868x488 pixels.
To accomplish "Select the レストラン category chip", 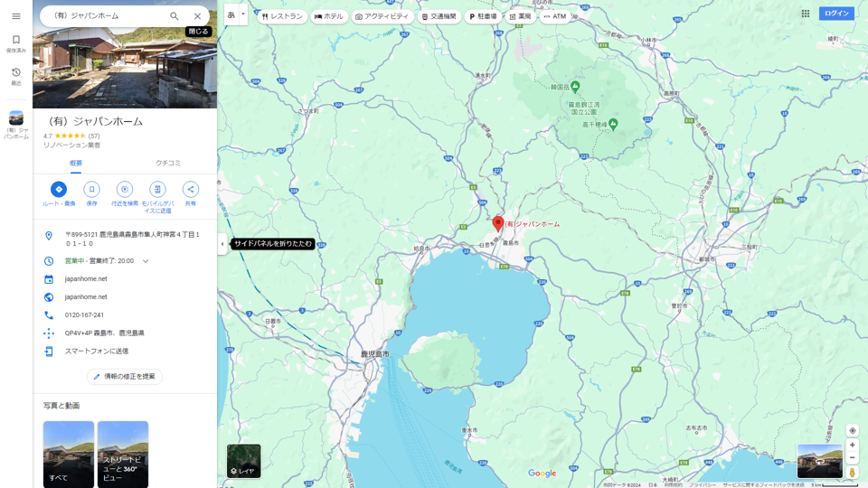I will coord(282,16).
